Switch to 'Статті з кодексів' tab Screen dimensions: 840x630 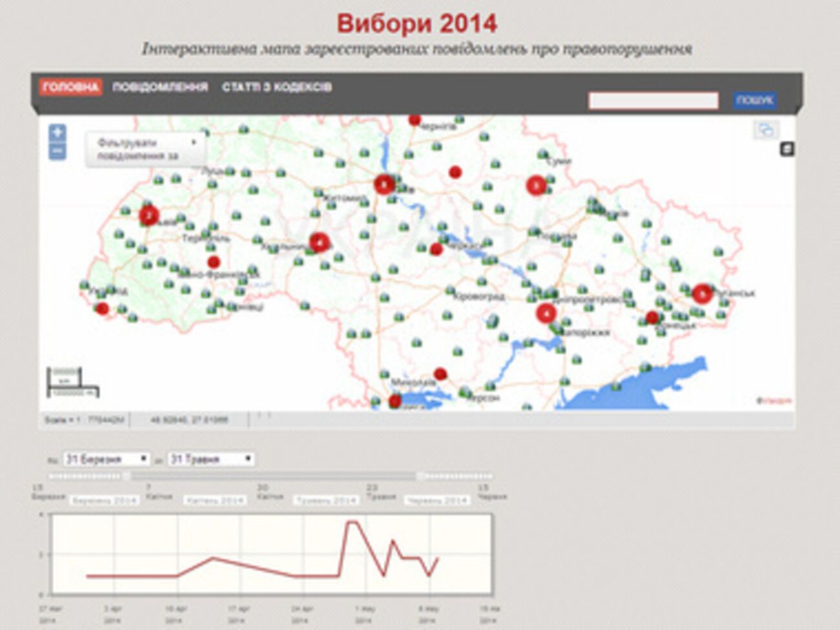tap(277, 87)
